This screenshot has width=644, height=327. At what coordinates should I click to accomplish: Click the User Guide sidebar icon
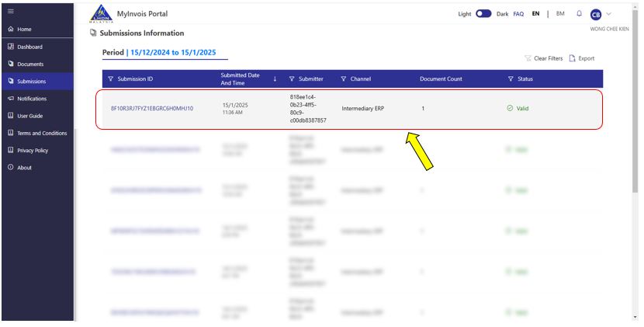click(11, 116)
